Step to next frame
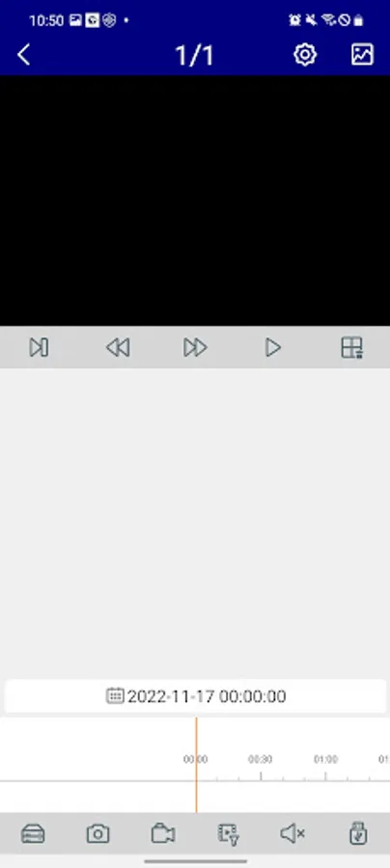Viewport: 390px width, 868px height. click(39, 347)
